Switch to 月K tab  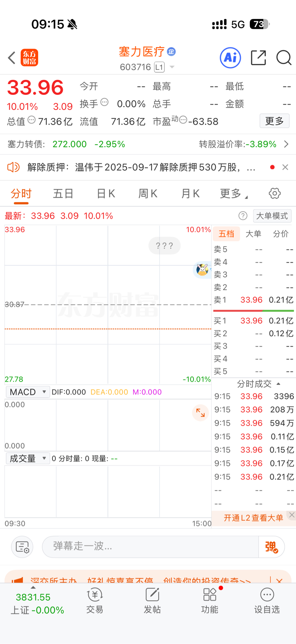[190, 194]
